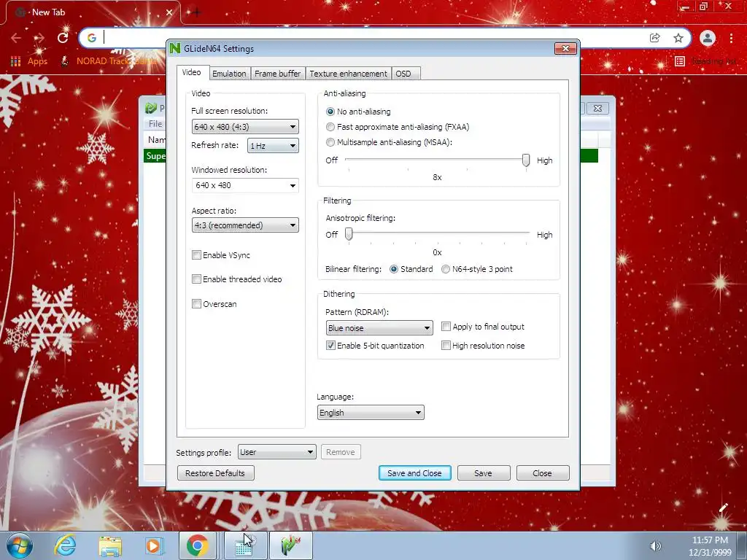Close the GLideN64 Settings dialog with X
Screen dimensions: 747x560
coord(565,49)
